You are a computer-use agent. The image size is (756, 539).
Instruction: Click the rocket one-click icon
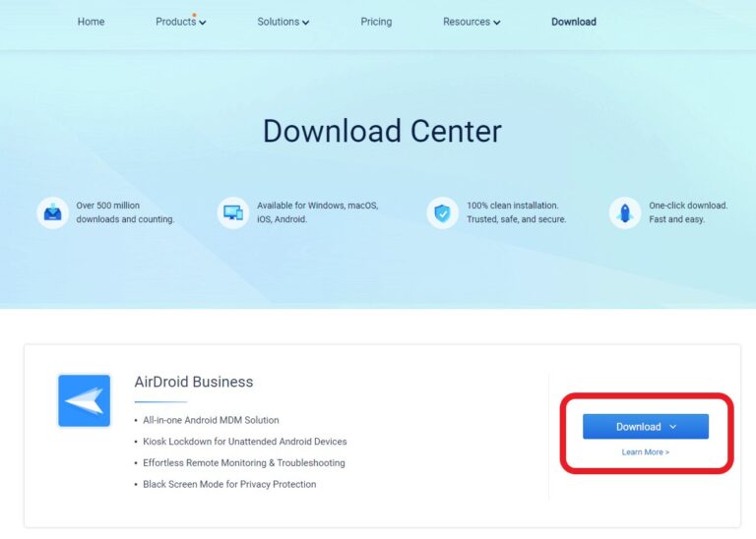[x=625, y=212]
